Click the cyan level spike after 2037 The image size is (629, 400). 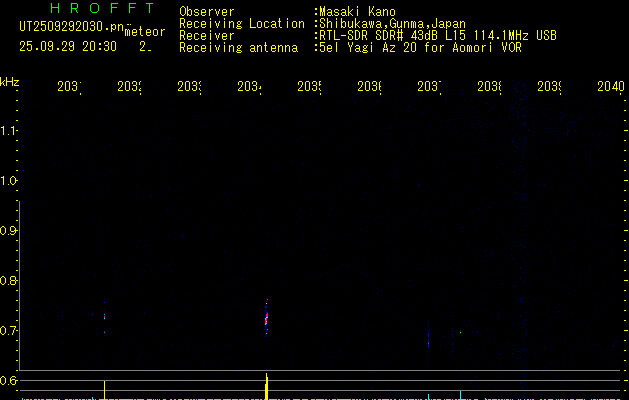[x=461, y=395]
